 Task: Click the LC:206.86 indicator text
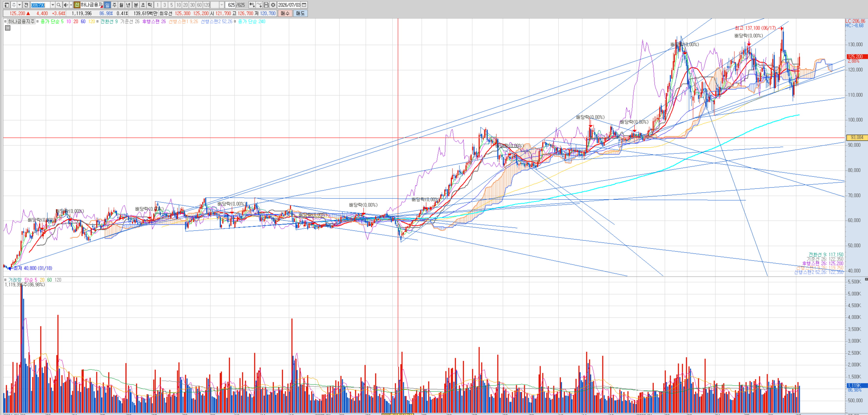(x=855, y=21)
